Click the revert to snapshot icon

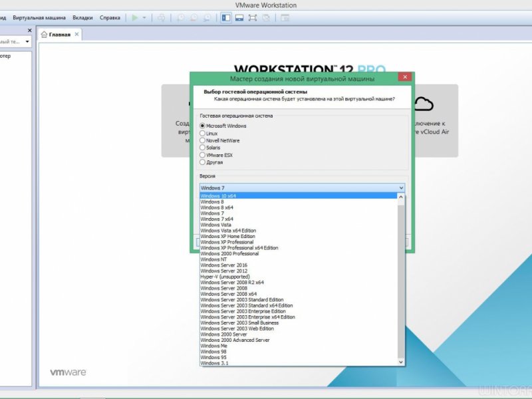click(x=194, y=18)
